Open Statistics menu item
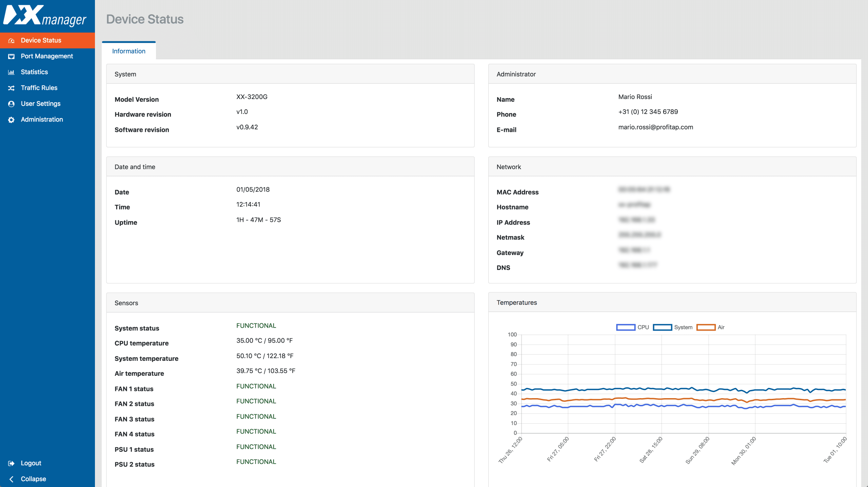868x487 pixels. pyautogui.click(x=34, y=72)
